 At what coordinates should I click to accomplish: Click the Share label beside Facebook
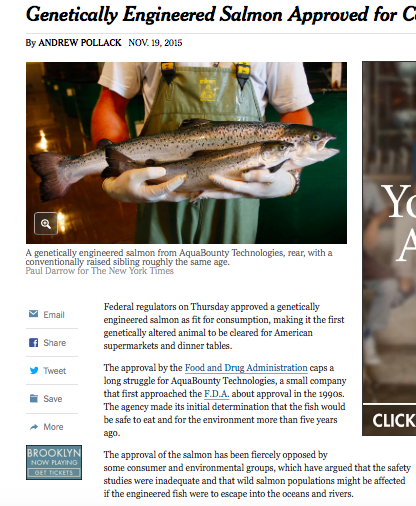55,343
